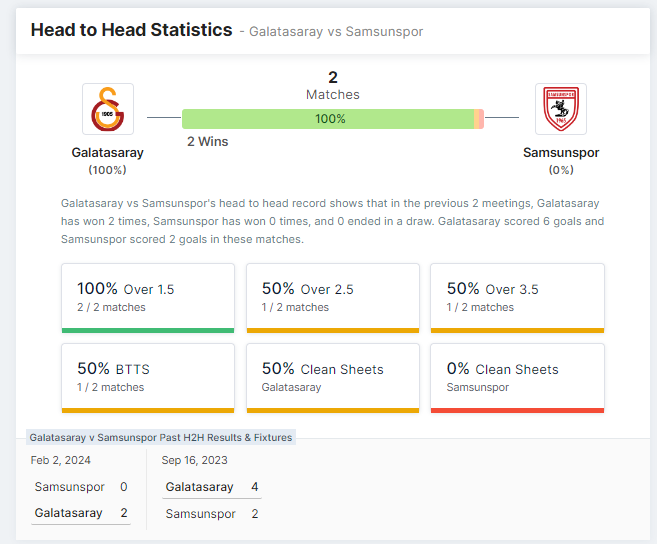Open the Samsunspor team name link
Viewport: 657px width, 544px height.
561,153
